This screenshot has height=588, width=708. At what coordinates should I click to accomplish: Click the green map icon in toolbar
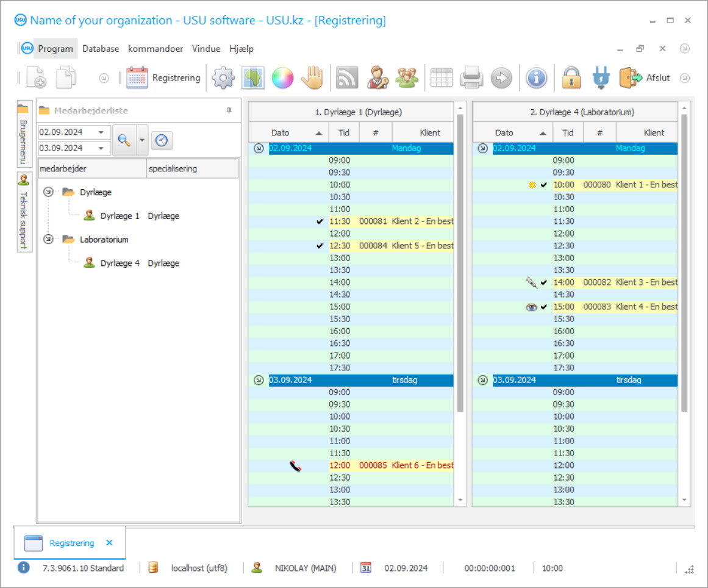[253, 77]
